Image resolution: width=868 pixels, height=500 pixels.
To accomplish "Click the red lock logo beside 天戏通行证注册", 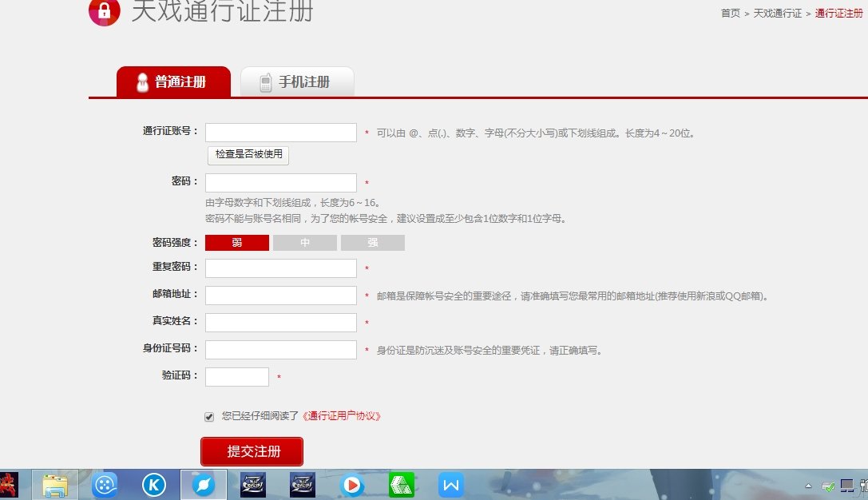I will pyautogui.click(x=104, y=14).
